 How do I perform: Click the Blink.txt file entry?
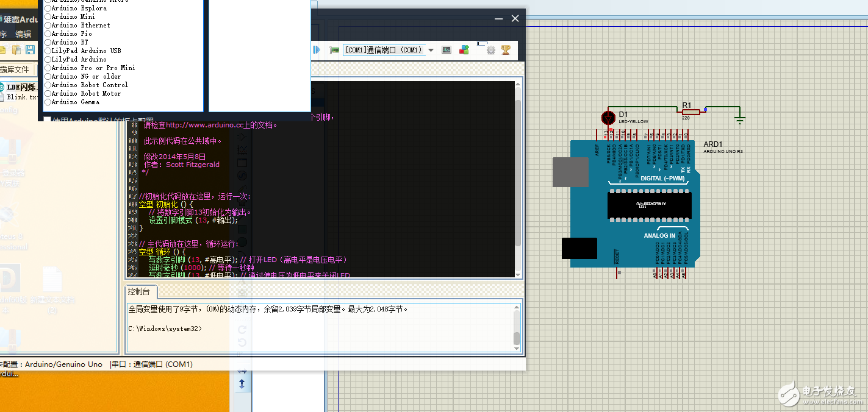pyautogui.click(x=21, y=97)
